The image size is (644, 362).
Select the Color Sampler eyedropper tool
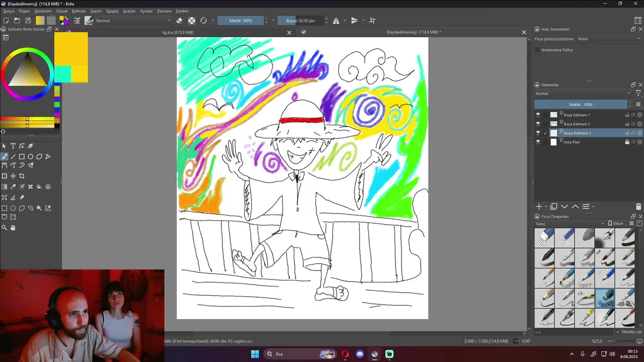point(13,187)
